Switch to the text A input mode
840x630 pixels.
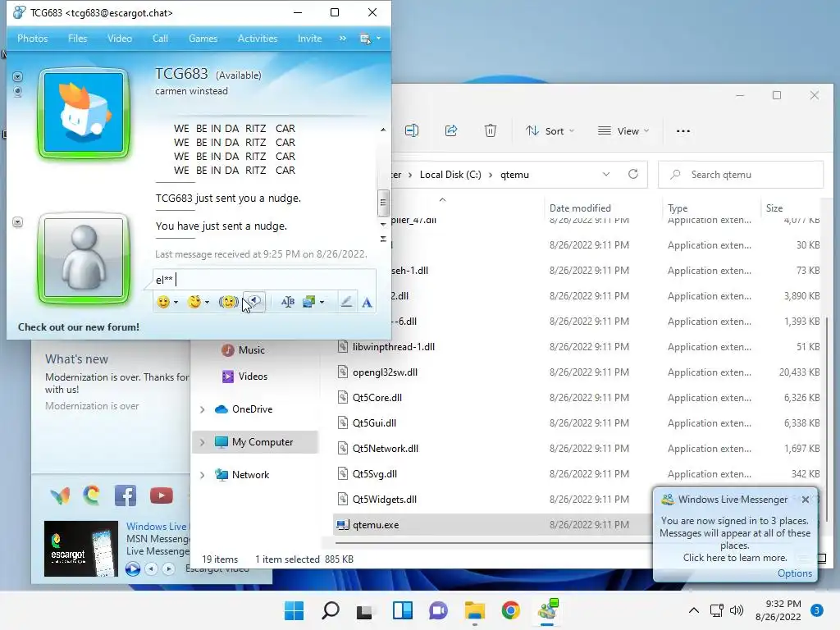367,303
